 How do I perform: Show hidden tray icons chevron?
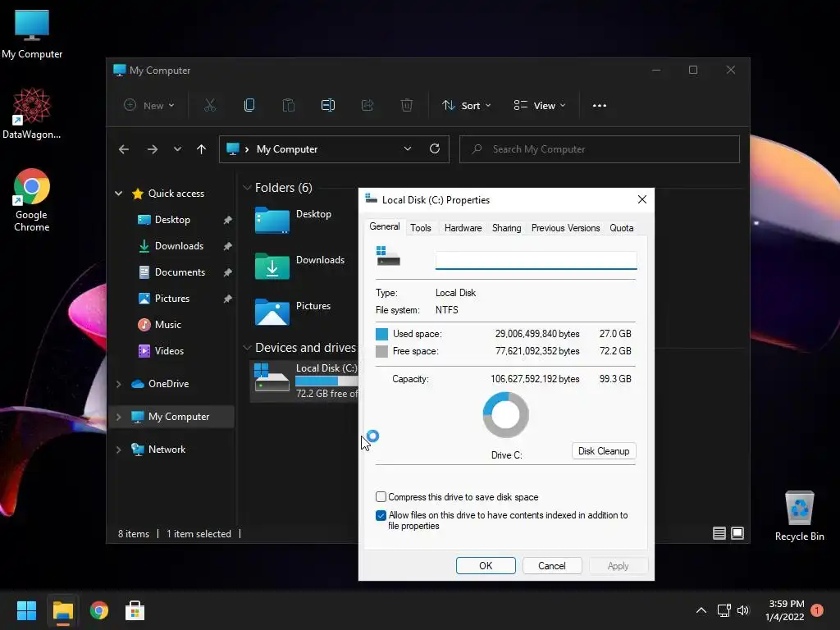[701, 610]
